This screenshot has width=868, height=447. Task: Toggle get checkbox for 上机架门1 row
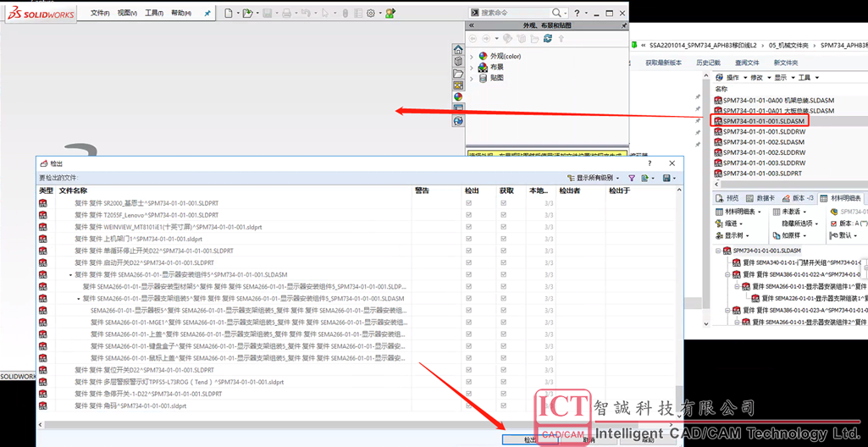coord(503,239)
